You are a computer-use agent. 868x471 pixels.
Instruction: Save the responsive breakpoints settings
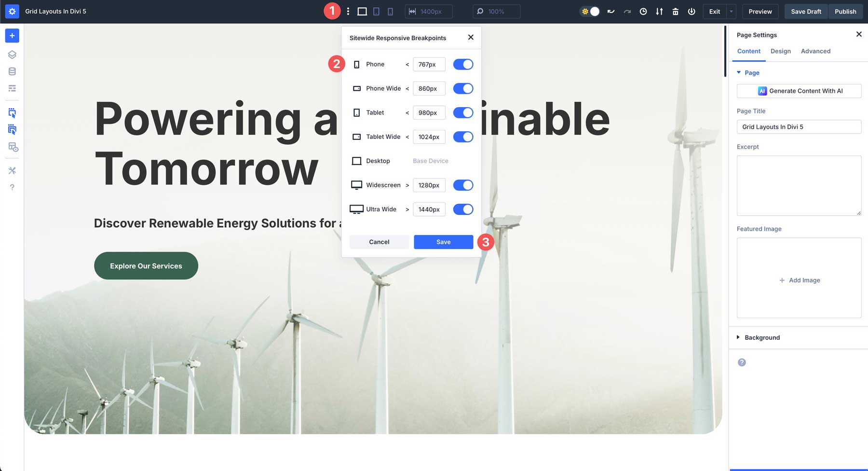[443, 242]
